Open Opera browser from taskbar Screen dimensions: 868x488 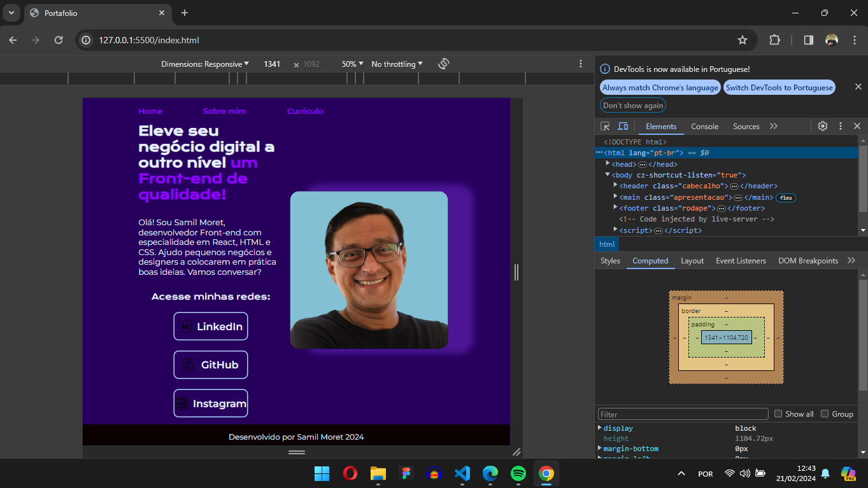(x=350, y=473)
